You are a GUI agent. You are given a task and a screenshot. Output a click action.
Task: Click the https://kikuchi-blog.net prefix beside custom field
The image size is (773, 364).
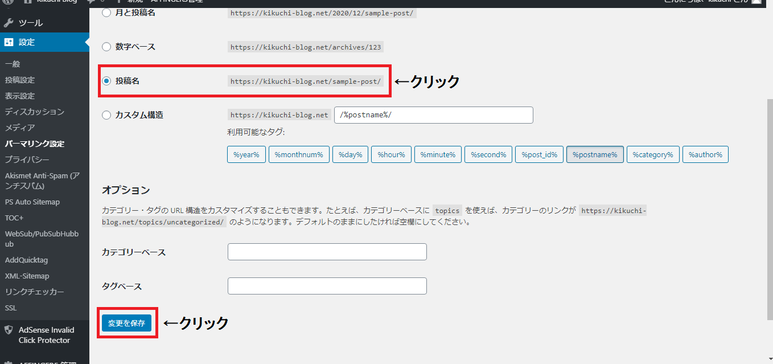tap(279, 115)
